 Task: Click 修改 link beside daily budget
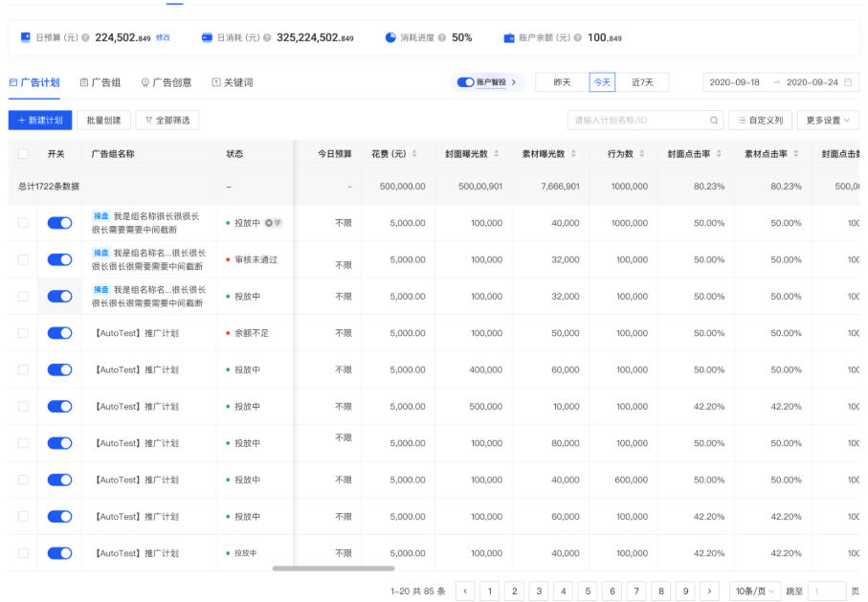point(163,37)
